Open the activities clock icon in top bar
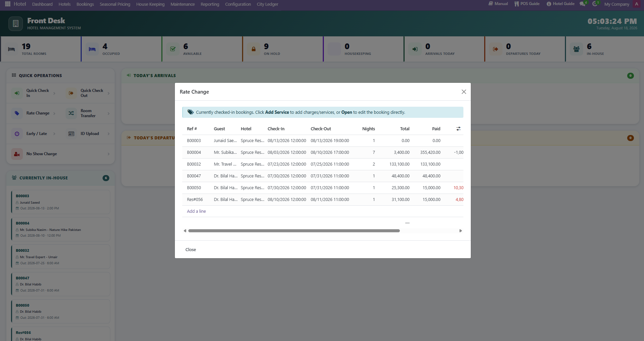 pos(595,4)
